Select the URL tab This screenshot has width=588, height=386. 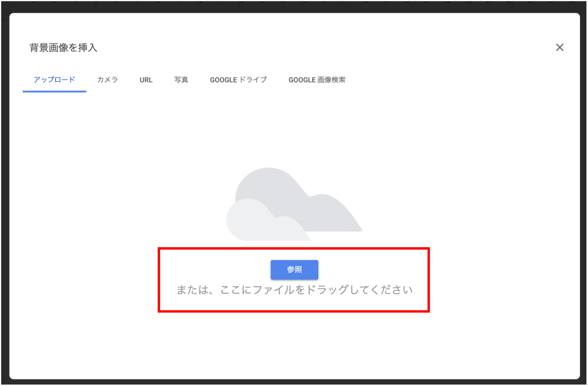tap(146, 80)
